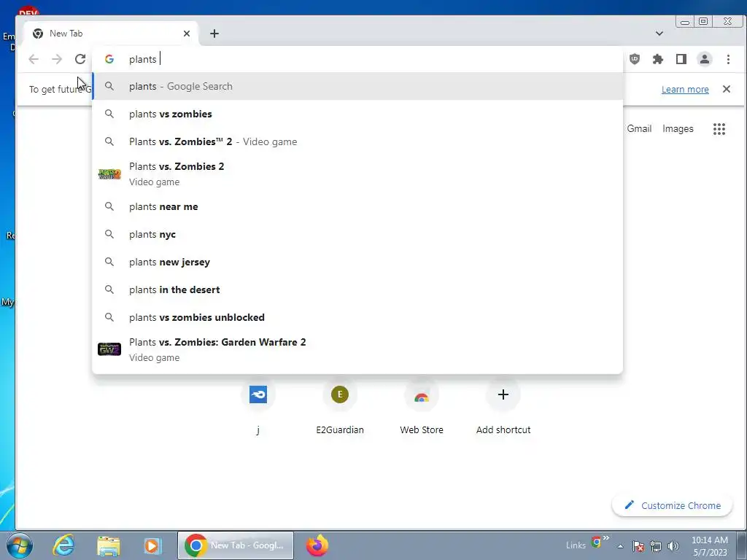Open the Windows Start orb
Screen dimensions: 747x560
coord(20,545)
